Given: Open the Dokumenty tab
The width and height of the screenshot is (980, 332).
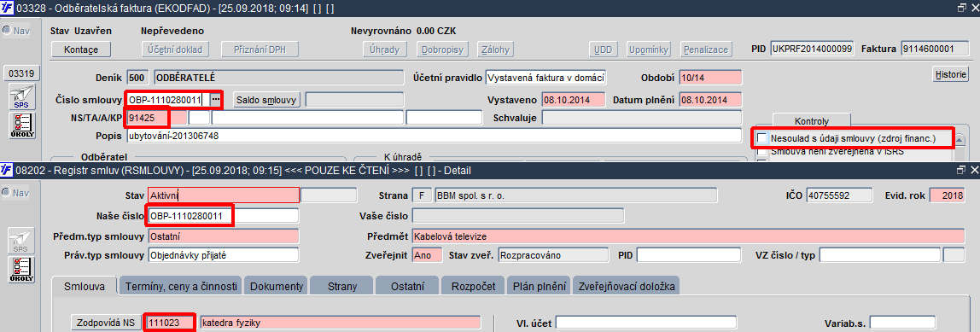Looking at the screenshot, I should coord(277,287).
